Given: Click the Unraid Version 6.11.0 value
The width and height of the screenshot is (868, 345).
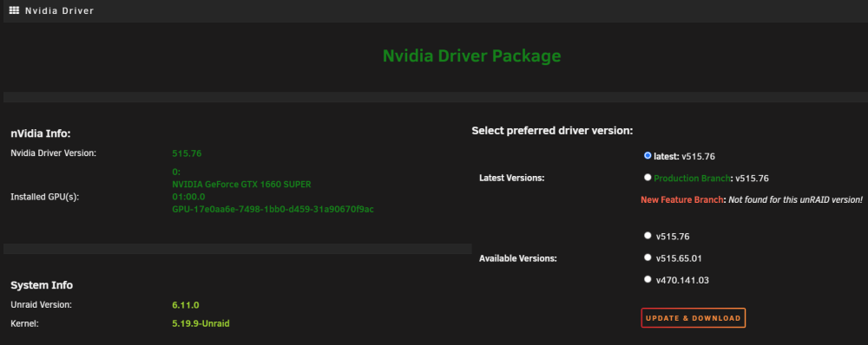Looking at the screenshot, I should pos(186,304).
